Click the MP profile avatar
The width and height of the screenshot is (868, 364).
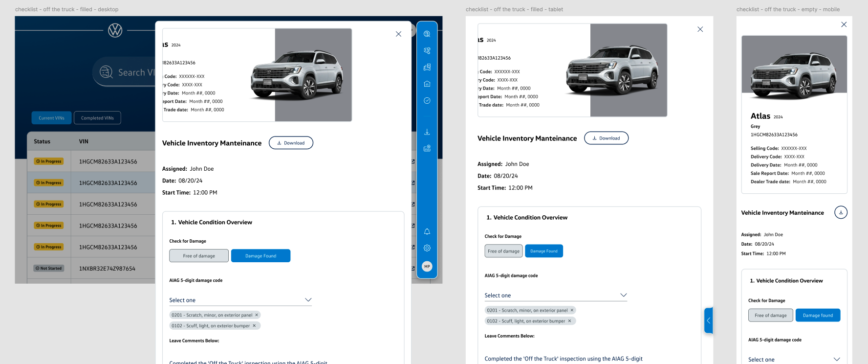(x=427, y=267)
